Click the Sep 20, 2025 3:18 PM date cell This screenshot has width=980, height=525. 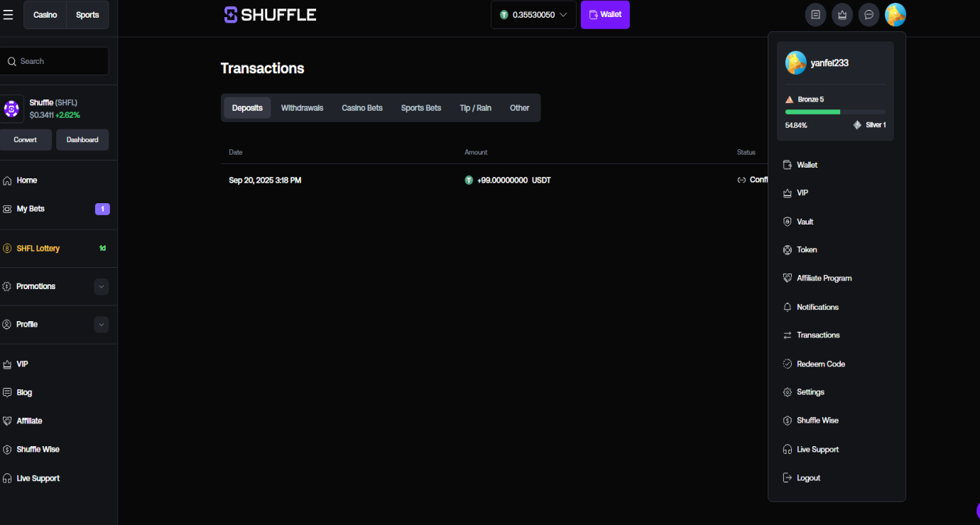(265, 180)
